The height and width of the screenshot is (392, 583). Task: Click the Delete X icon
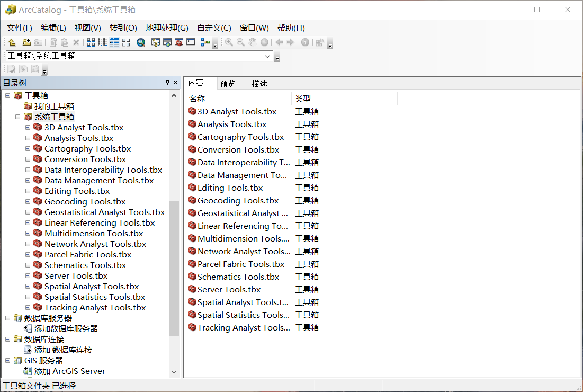[76, 42]
